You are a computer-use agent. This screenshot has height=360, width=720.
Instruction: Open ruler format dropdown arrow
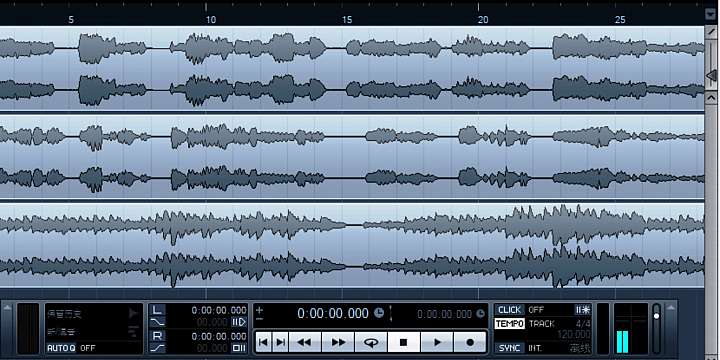[x=710, y=14]
